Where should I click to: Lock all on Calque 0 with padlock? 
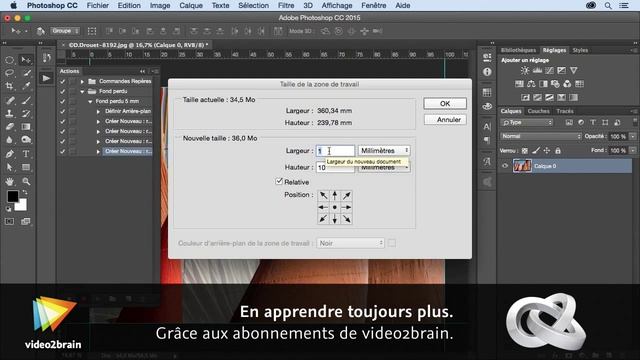[558, 151]
